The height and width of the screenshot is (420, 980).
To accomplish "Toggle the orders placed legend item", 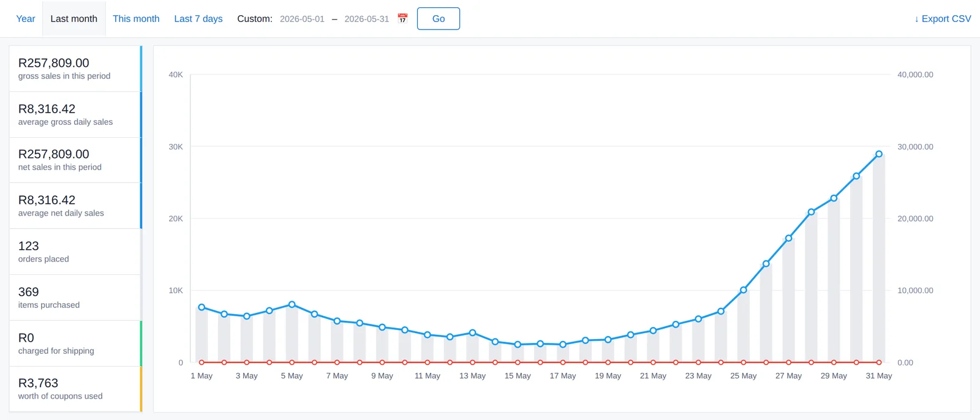I will point(75,252).
